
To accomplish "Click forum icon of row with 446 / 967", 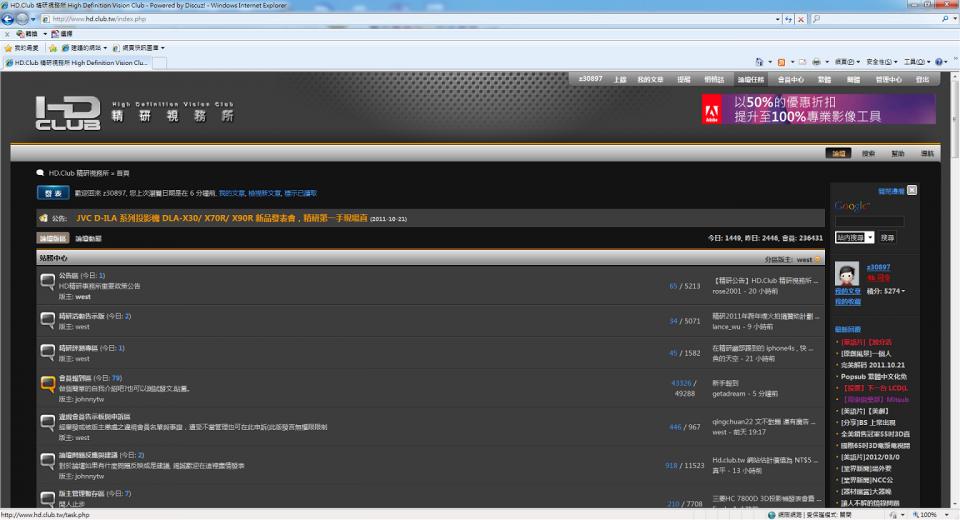I will tap(47, 423).
